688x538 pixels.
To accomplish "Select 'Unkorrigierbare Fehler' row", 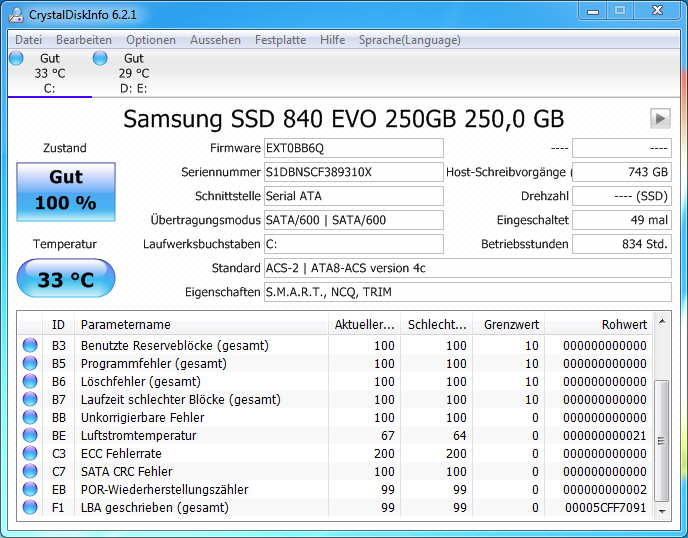I will pos(335,417).
